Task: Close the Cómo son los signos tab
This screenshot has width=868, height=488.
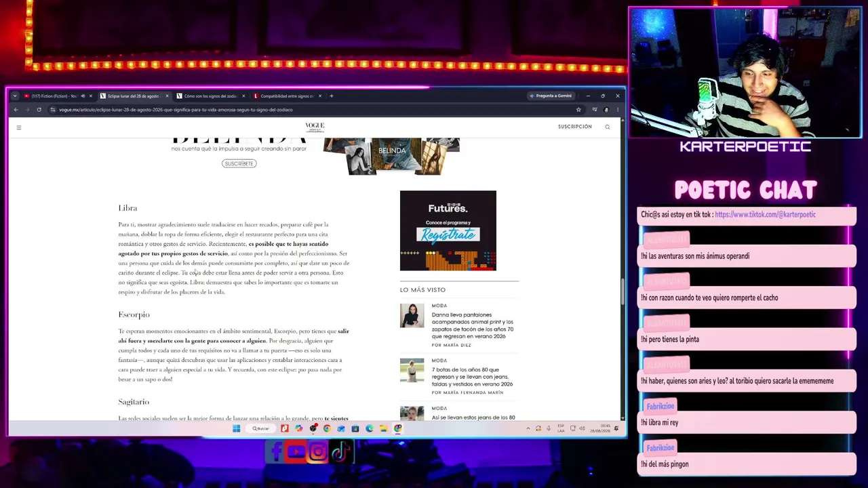Action: [243, 96]
